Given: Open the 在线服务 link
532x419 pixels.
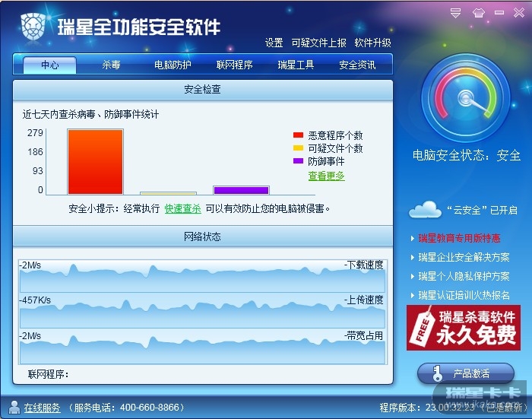Looking at the screenshot, I should 42,408.
